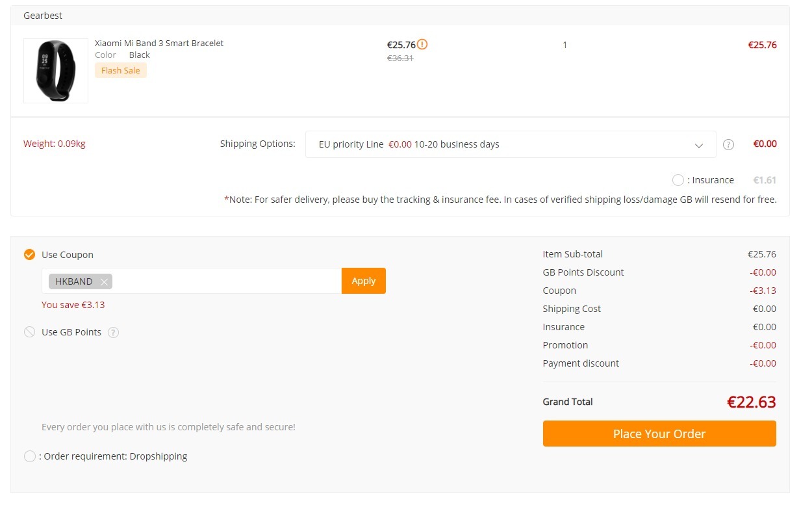Click the GB Points Discount label
The image size is (812, 507).
tap(583, 272)
